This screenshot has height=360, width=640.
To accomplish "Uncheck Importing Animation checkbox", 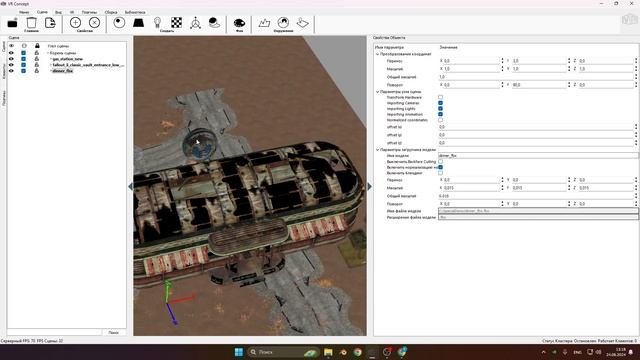I will (x=440, y=114).
